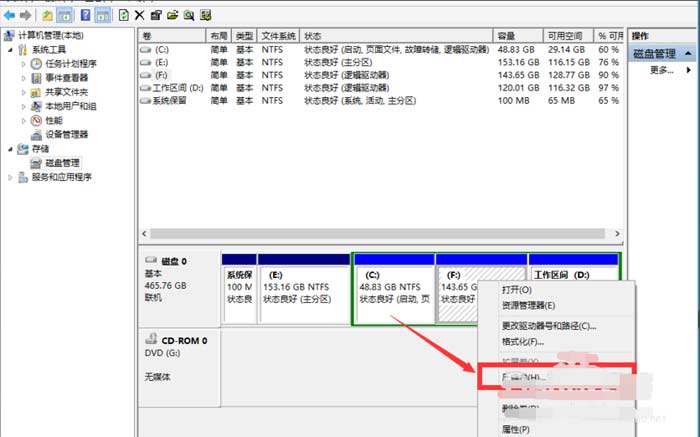The image size is (700, 437).
Task: Click the 性能 monitor icon
Action: coord(36,121)
